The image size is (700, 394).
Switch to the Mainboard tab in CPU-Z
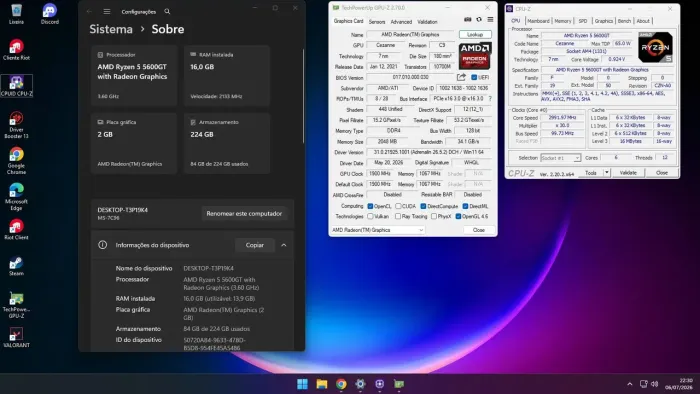[x=538, y=21]
